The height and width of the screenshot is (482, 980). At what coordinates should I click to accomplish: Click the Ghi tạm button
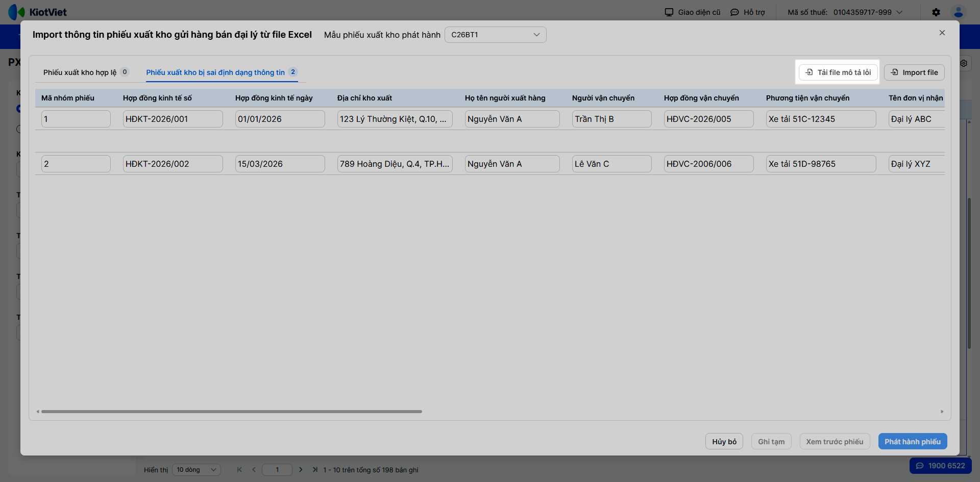tap(771, 442)
